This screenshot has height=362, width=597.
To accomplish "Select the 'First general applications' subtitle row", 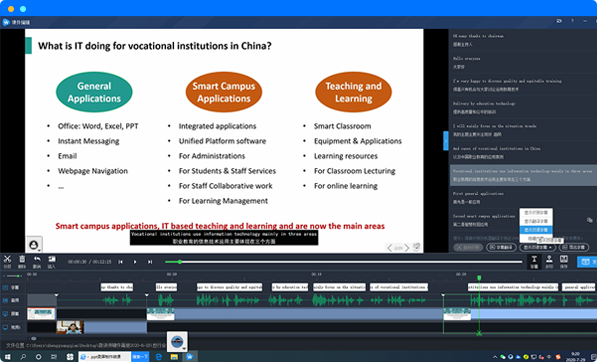I will tap(523, 198).
